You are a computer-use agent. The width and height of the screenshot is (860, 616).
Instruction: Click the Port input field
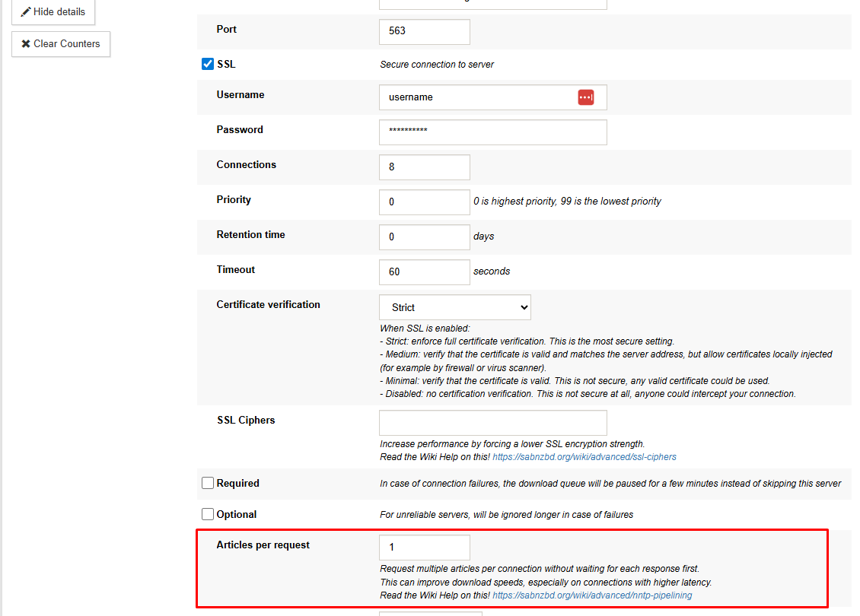[424, 31]
